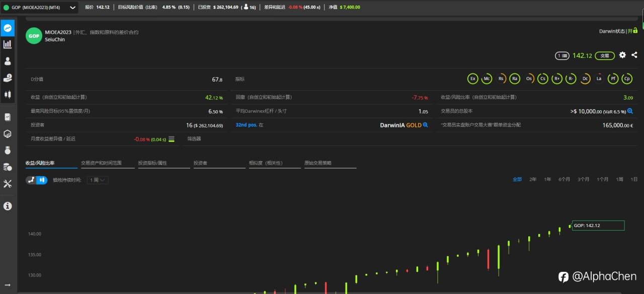Open the 1周 candle duration dropdown
Screen dimensions: 644x294
pos(98,180)
